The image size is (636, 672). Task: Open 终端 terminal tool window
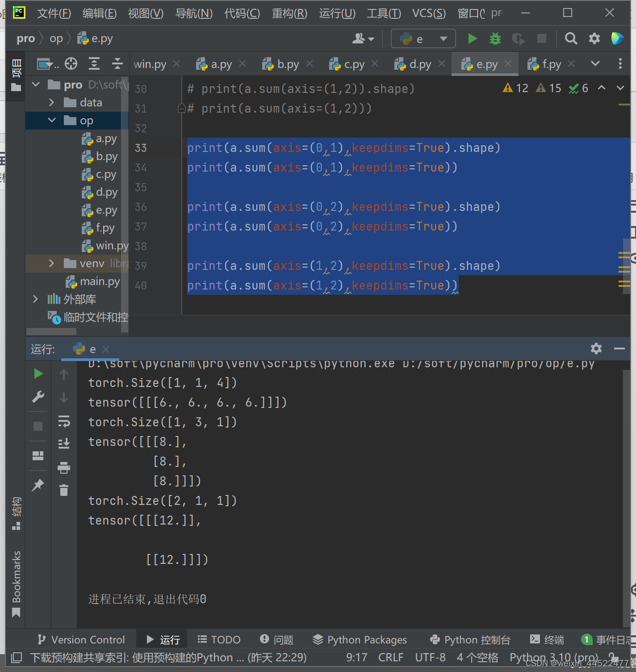[547, 640]
